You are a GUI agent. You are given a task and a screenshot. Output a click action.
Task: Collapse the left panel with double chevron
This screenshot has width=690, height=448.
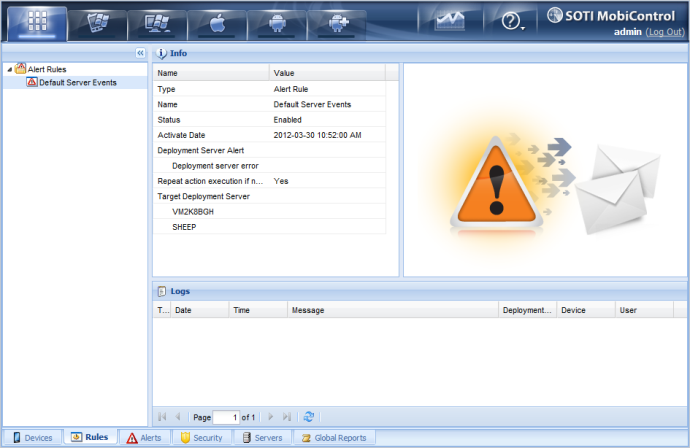coord(140,53)
